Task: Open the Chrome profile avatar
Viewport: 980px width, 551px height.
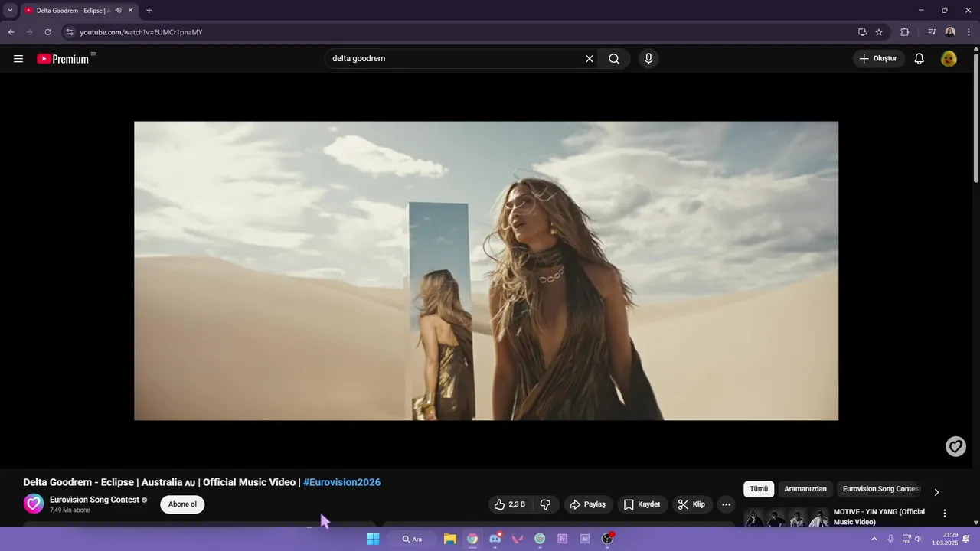Action: pos(950,32)
